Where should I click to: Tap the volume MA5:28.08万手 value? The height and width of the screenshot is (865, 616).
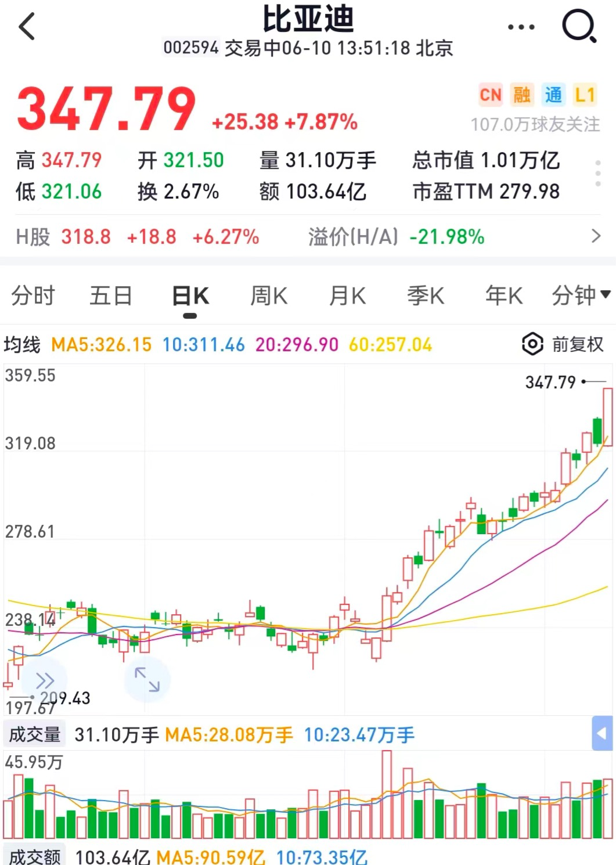point(229,735)
